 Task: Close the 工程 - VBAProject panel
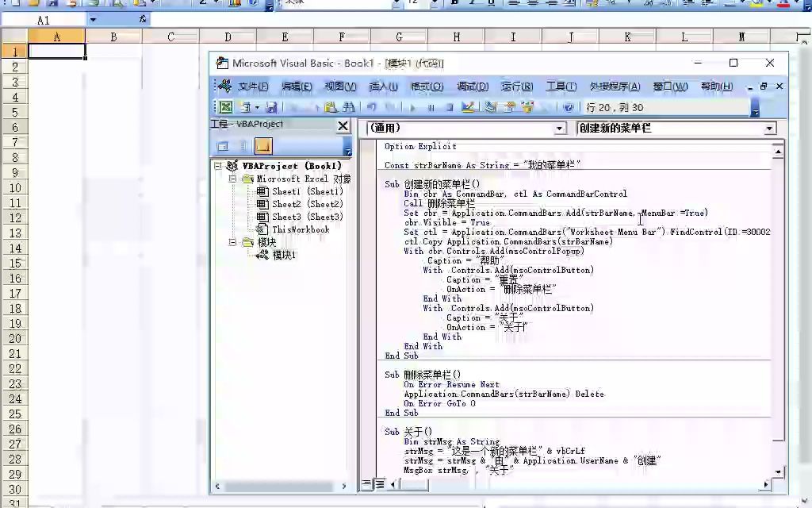[x=343, y=125]
